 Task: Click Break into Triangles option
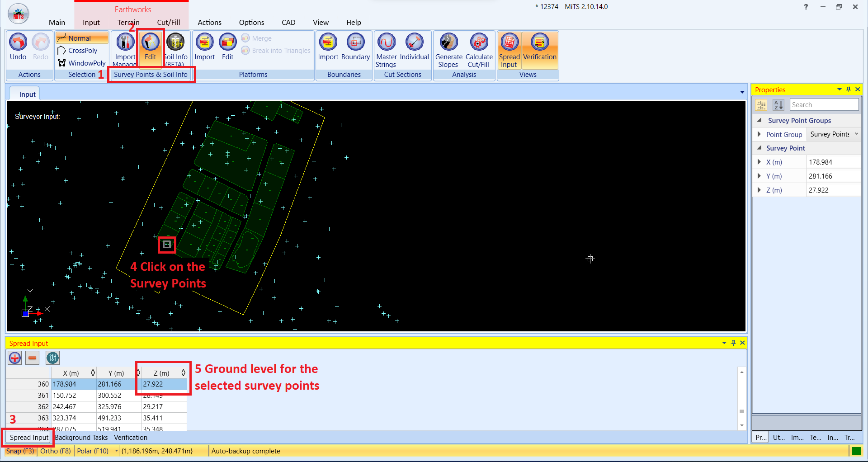click(x=276, y=51)
